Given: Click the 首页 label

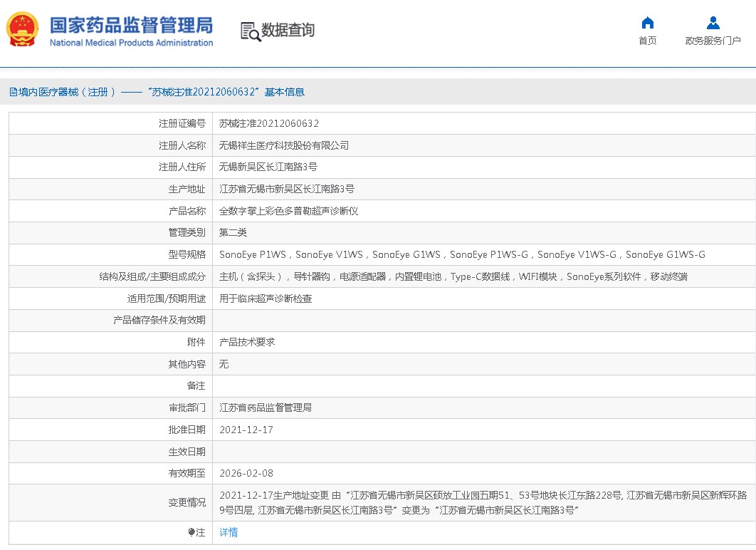Looking at the screenshot, I should (647, 41).
